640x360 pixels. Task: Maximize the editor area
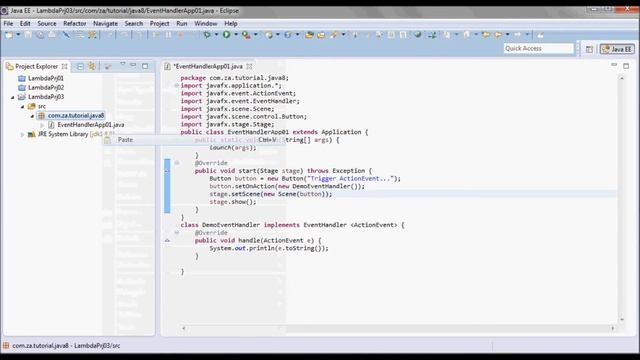626,65
